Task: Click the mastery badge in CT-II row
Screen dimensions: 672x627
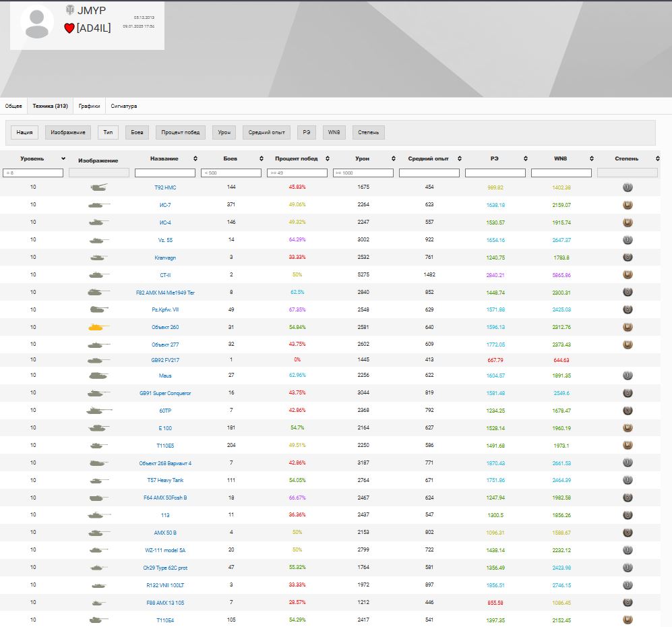Action: coord(628,274)
